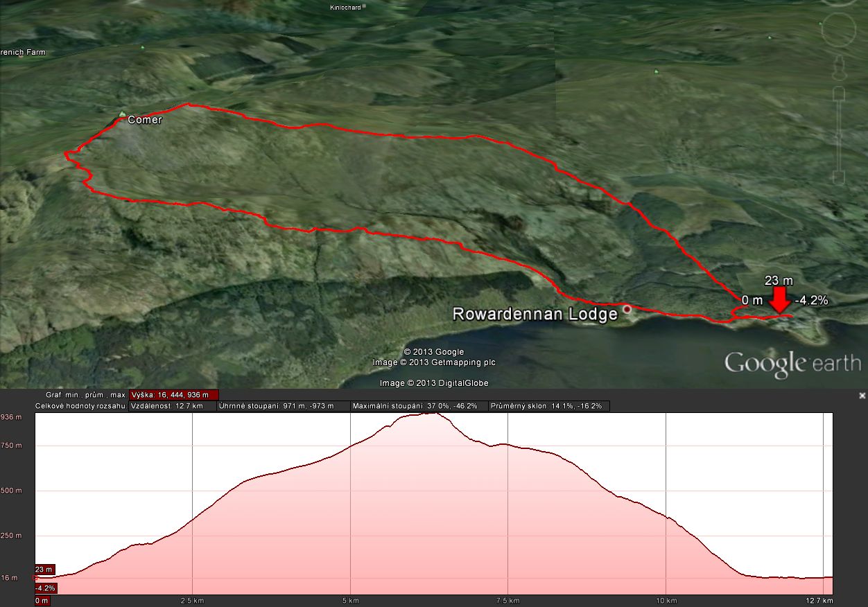
Task: Click the Vzdálenost 12.7 km statistic
Action: (x=173, y=406)
